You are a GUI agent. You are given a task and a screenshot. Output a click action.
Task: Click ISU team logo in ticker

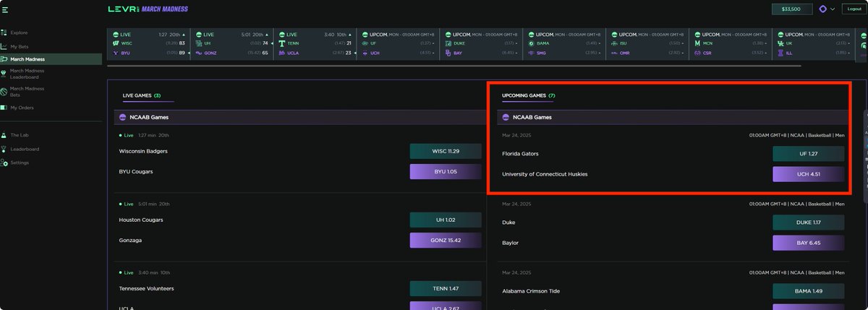pos(614,43)
